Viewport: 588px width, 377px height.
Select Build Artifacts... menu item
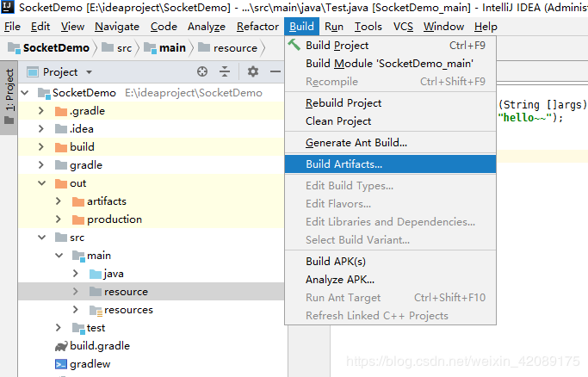click(390, 164)
